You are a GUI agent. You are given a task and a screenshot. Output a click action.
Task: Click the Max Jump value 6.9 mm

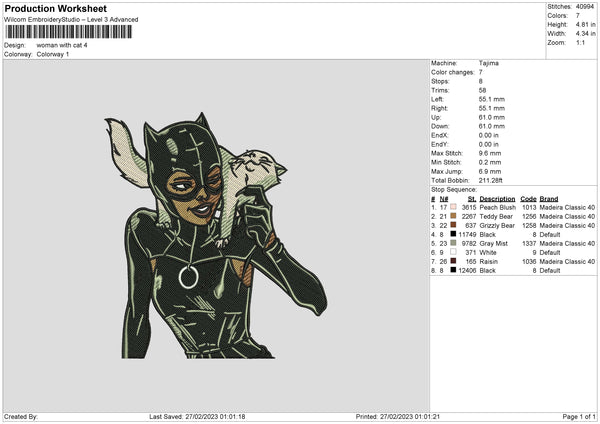(x=490, y=171)
